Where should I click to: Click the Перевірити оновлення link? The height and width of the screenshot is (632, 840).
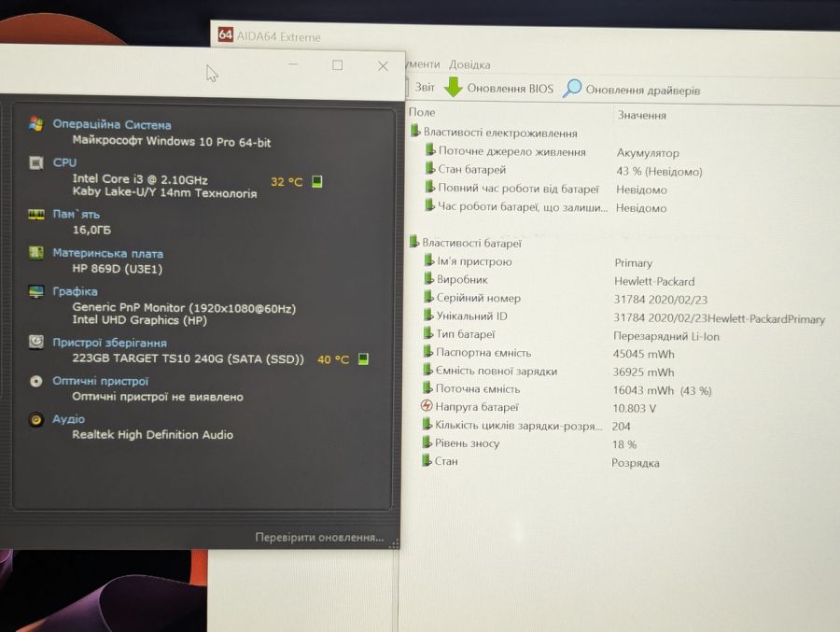(319, 537)
